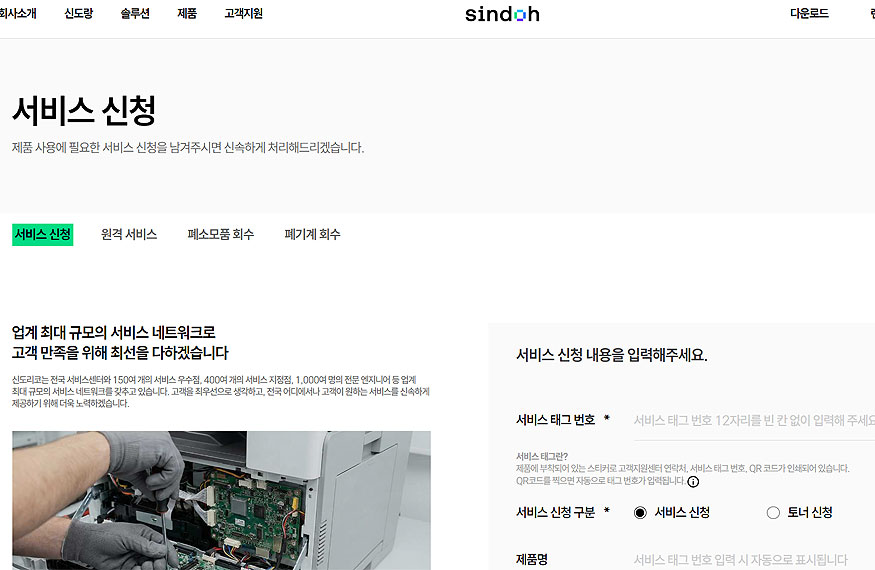The width and height of the screenshot is (875, 570).
Task: Select the 서비스 신청 radio button
Action: click(x=640, y=512)
